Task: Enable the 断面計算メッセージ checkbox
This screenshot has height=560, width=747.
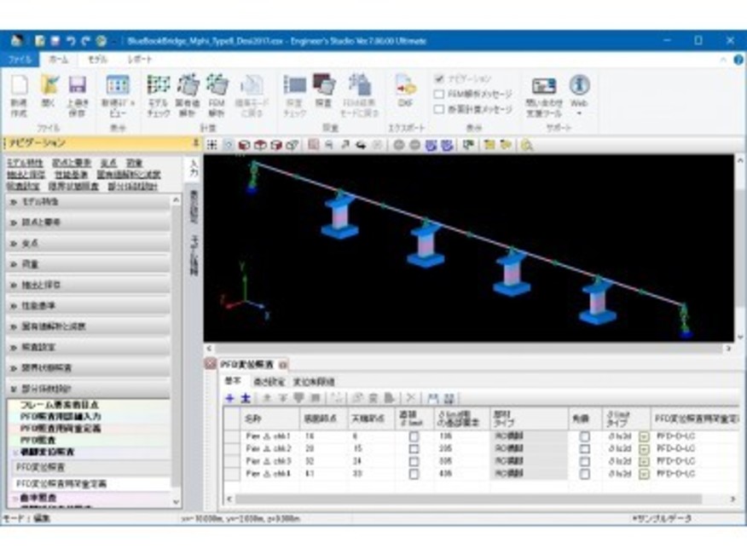Action: (439, 109)
